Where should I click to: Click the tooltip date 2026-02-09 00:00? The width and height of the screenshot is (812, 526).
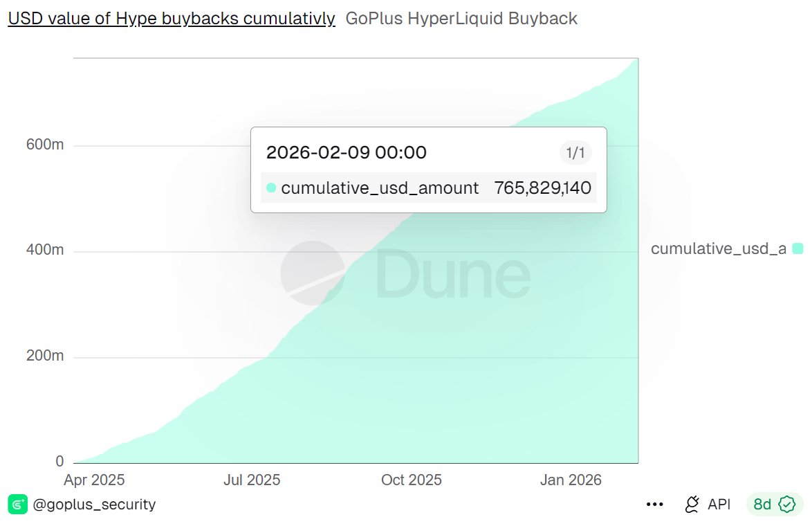pyautogui.click(x=347, y=152)
